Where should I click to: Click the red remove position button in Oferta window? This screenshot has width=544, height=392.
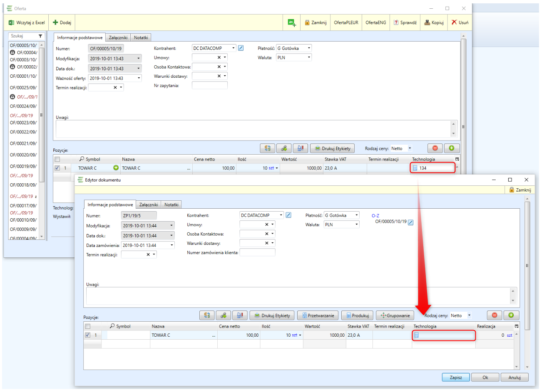[x=435, y=148]
